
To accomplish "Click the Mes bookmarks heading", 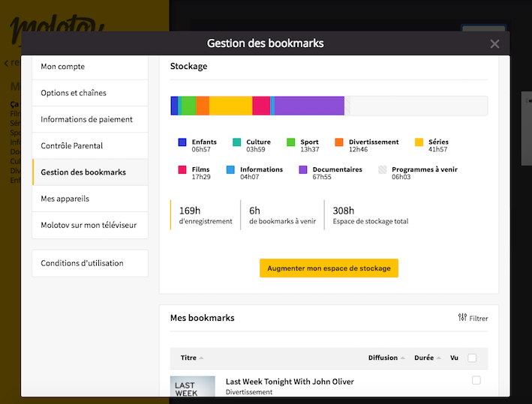I will click(202, 318).
